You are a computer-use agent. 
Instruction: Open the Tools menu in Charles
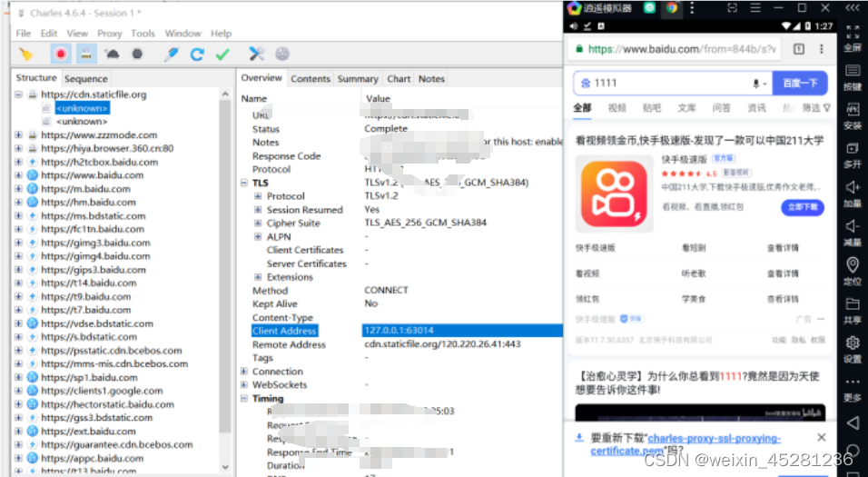[143, 34]
